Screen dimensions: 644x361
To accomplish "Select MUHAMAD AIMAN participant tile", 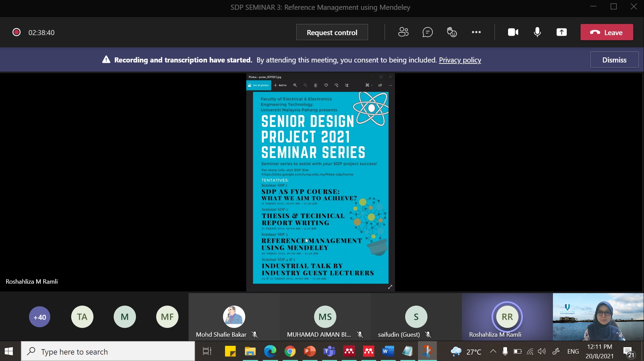I will pyautogui.click(x=325, y=317).
